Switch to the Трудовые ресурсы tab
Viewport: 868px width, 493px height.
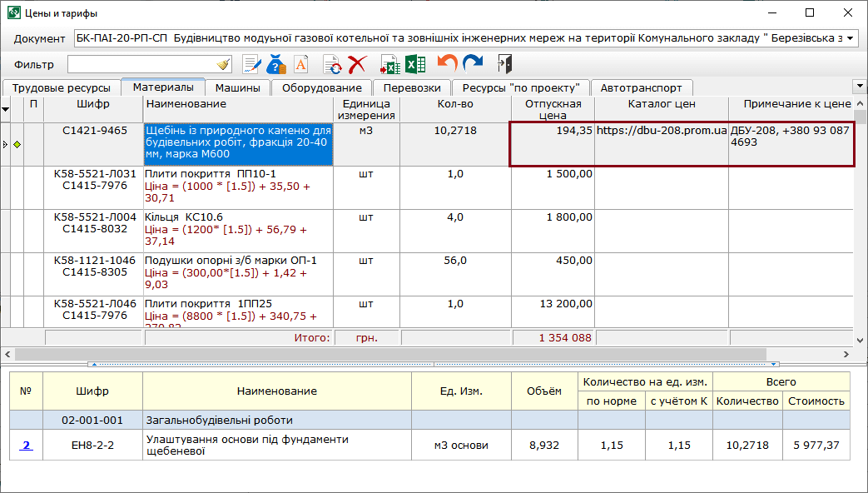coord(62,87)
